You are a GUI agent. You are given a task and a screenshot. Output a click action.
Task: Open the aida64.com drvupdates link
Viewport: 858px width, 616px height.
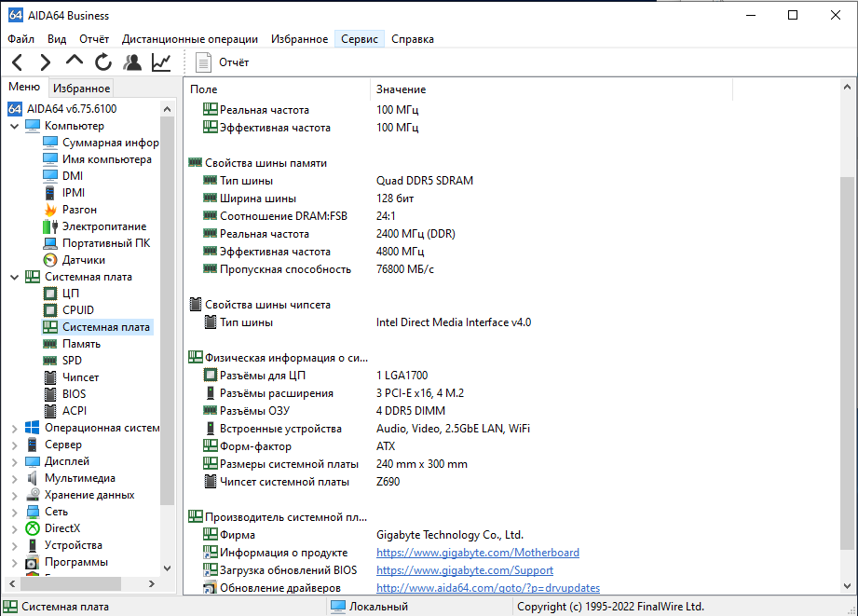click(x=488, y=587)
